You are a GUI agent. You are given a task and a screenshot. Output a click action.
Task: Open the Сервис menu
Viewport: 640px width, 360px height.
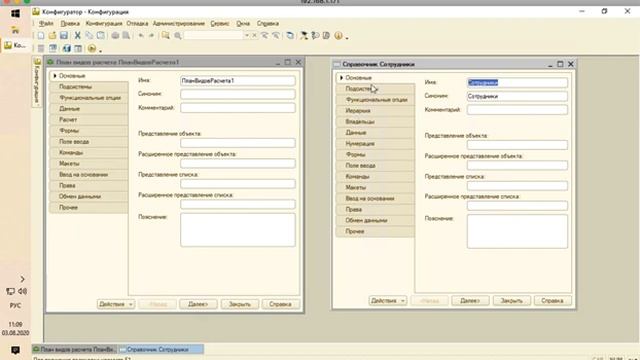[x=220, y=24]
